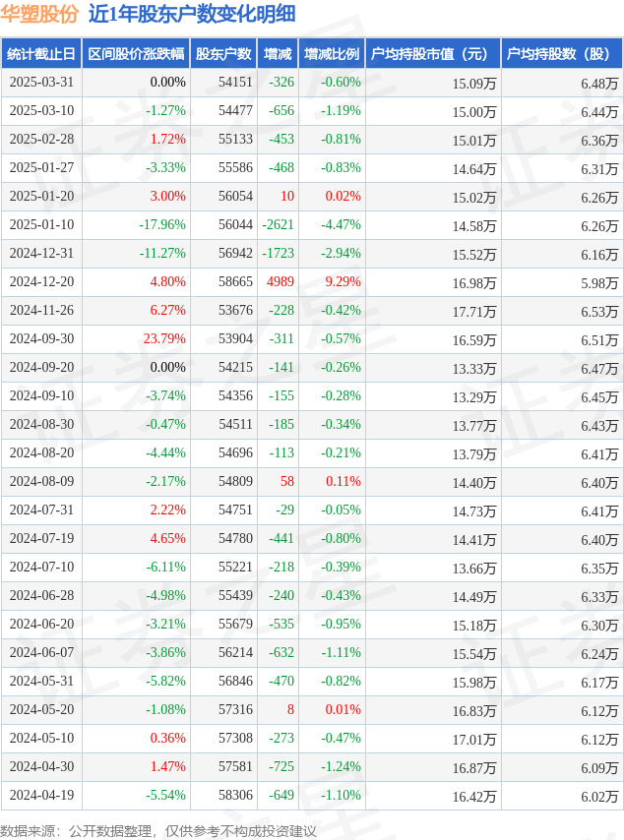Click the 户均持股市值（元） column header
Image resolution: width=624 pixels, height=840 pixels.
(x=433, y=53)
